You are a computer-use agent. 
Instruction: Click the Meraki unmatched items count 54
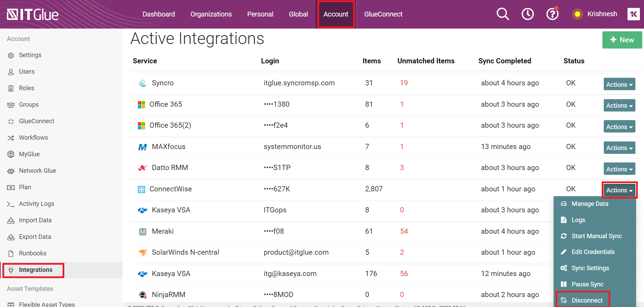(x=404, y=231)
